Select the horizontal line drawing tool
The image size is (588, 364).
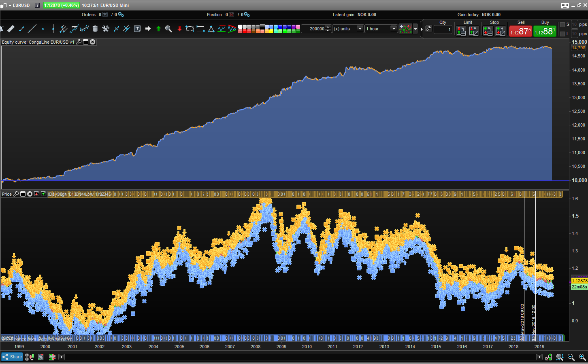pyautogui.click(x=43, y=29)
